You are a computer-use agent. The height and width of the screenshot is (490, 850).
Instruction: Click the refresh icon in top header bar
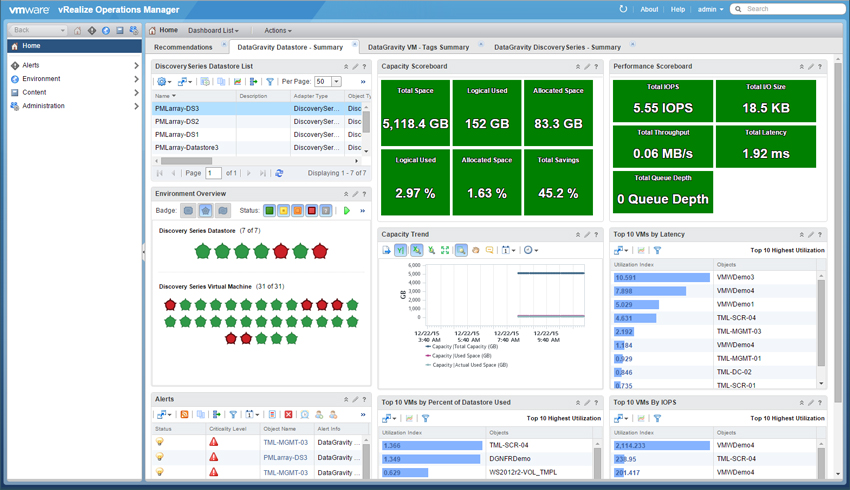pyautogui.click(x=623, y=9)
